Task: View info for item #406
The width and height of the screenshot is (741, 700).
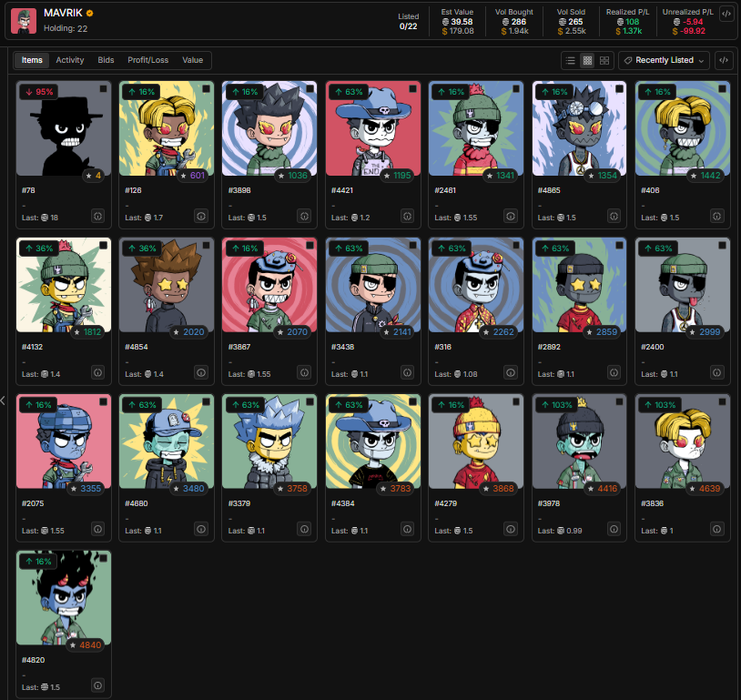Action: [717, 216]
